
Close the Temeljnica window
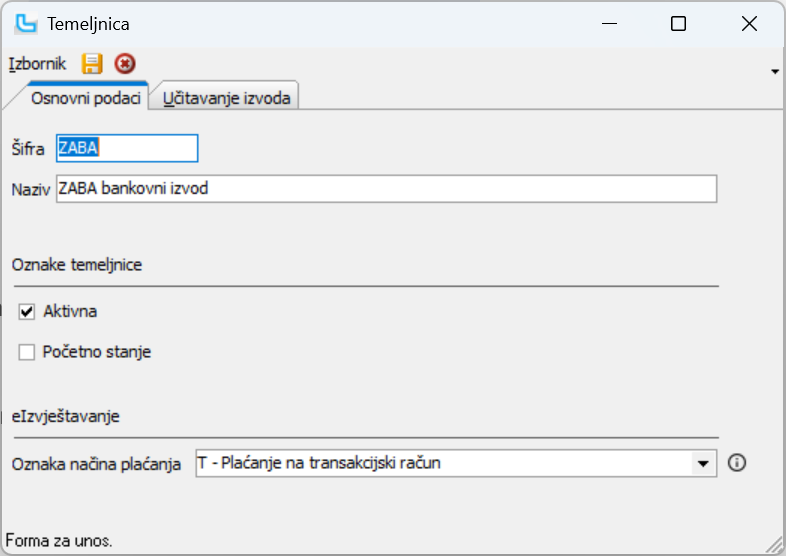[x=748, y=23]
